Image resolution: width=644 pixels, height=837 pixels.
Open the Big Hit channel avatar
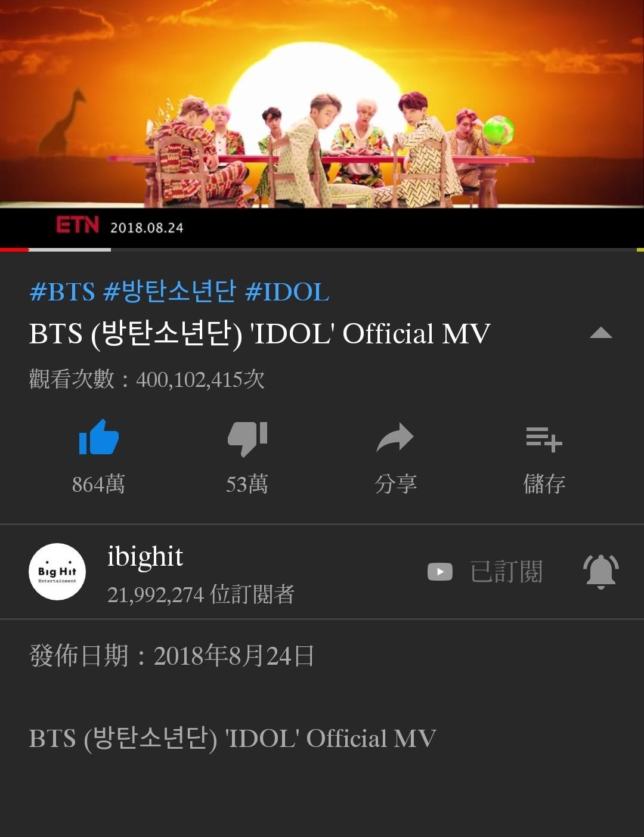(x=57, y=571)
